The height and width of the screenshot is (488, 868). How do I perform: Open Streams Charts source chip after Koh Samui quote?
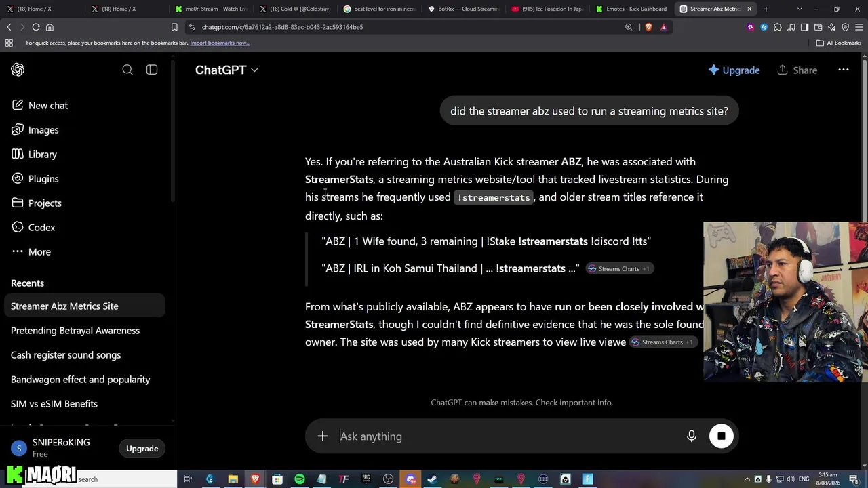click(x=618, y=269)
